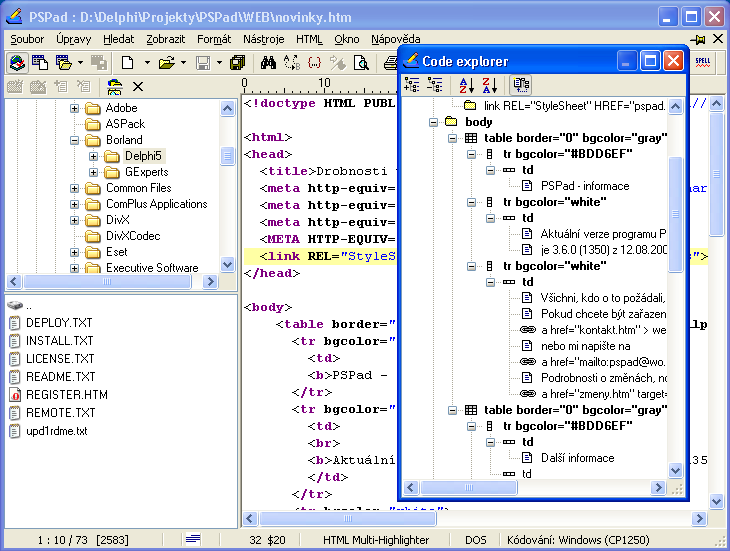
Task: Sort Code explorer A to Z
Action: (466, 86)
